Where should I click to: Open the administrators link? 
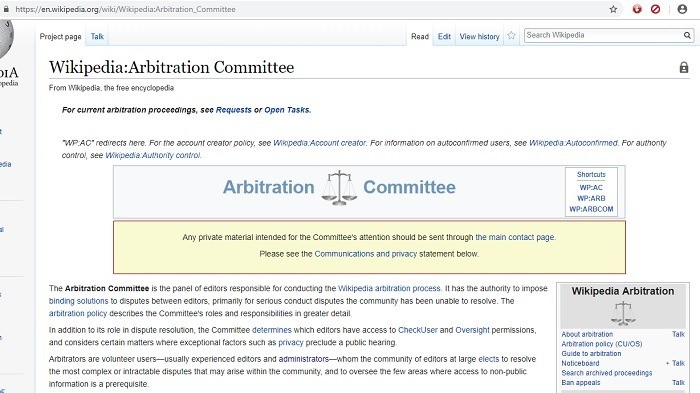304,359
